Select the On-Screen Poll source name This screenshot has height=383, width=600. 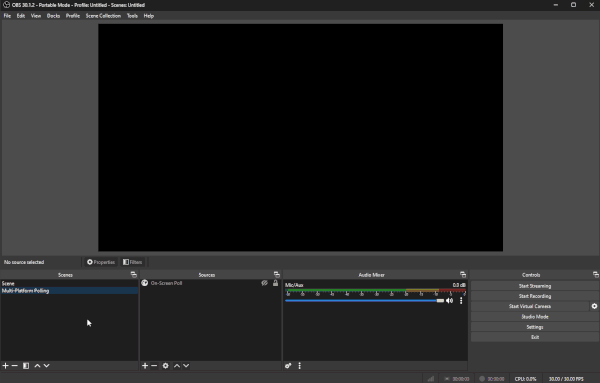(166, 283)
